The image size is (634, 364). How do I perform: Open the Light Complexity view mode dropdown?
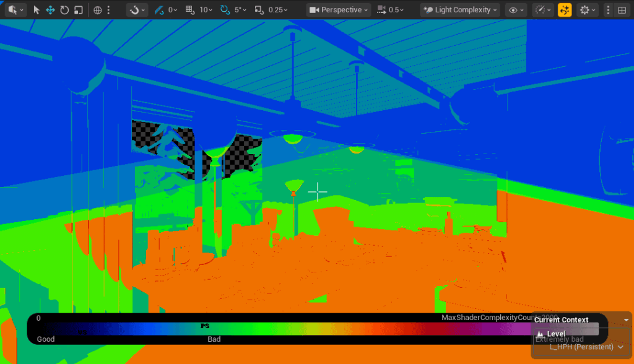[460, 10]
